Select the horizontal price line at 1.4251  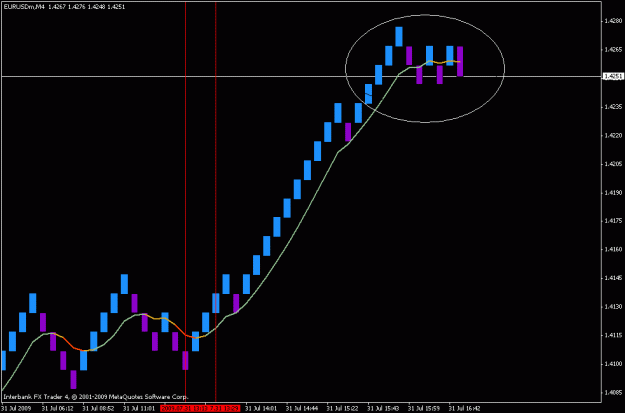301,76
